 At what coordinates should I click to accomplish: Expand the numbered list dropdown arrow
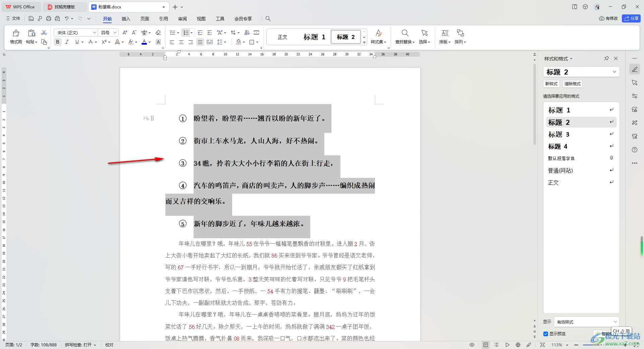click(192, 33)
